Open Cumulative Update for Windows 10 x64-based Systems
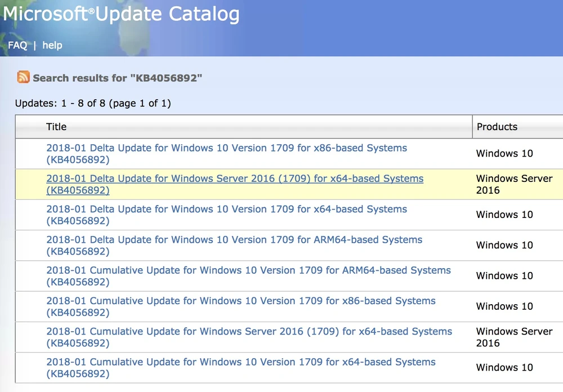Viewport: 563px width, 392px height. coord(240,362)
